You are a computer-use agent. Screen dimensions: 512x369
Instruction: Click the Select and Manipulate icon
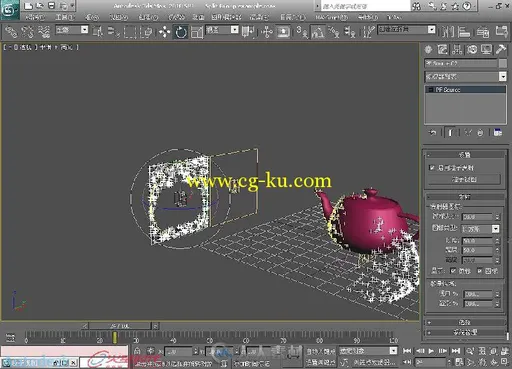267,32
